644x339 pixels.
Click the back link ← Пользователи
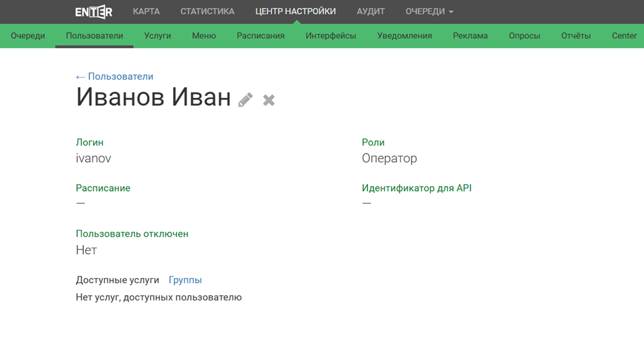[x=115, y=76]
